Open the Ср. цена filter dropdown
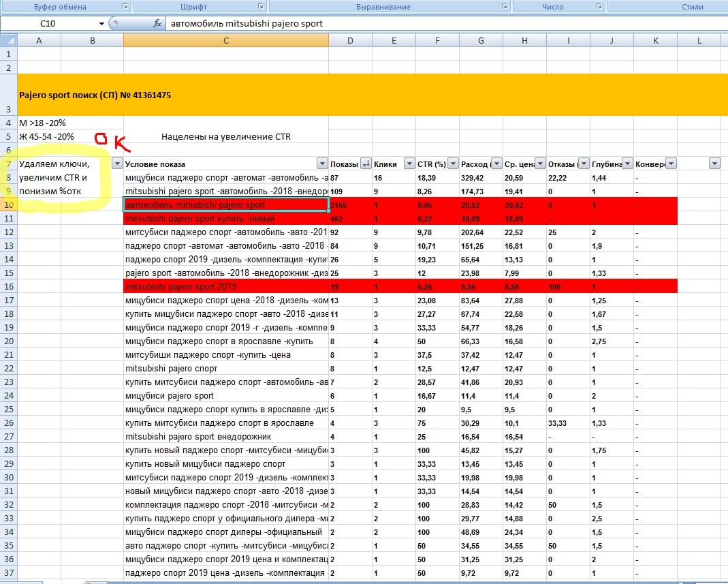 540,164
